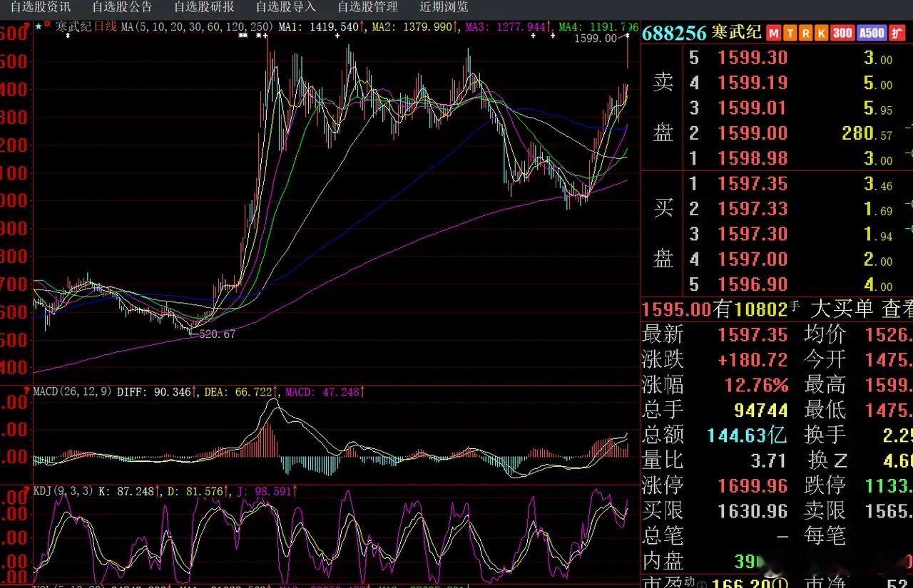Screen dimensions: 913x588
Task: Click the MA(5,10,20,30,60,120,250) indicator label
Action: (x=197, y=27)
